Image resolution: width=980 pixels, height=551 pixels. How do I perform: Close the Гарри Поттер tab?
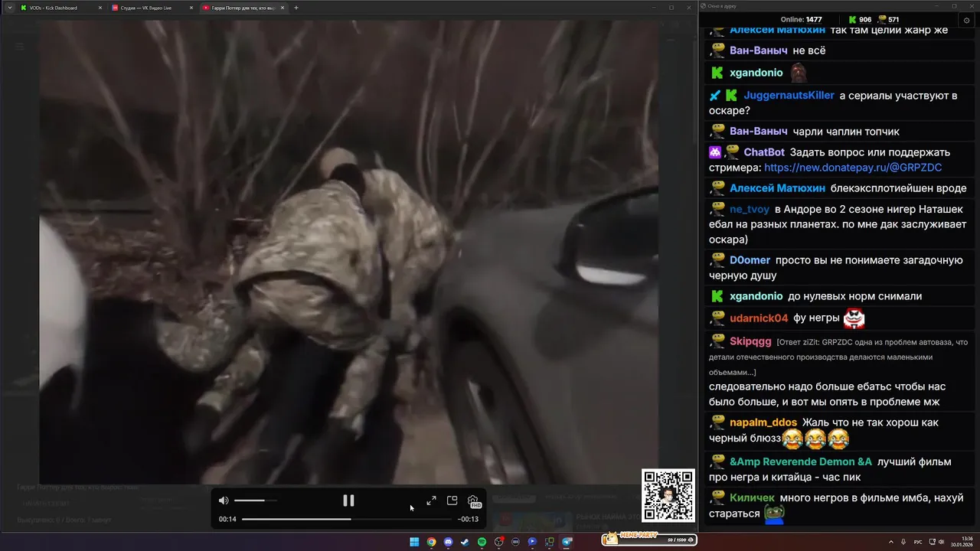[282, 8]
